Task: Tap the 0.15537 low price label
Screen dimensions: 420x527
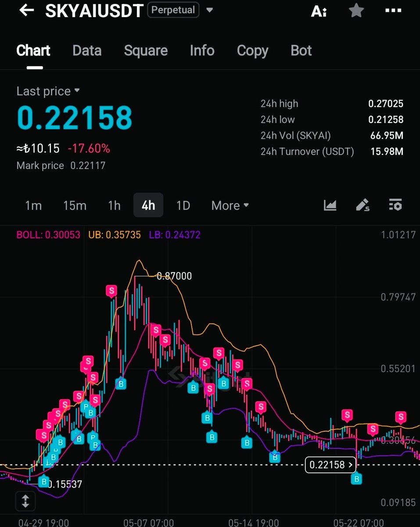Action: click(x=65, y=484)
